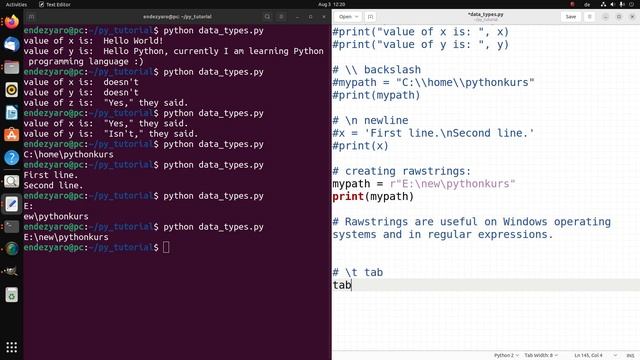Click the '# \n newline' comment line
Viewport: 640px width, 360px height.
[x=370, y=120]
